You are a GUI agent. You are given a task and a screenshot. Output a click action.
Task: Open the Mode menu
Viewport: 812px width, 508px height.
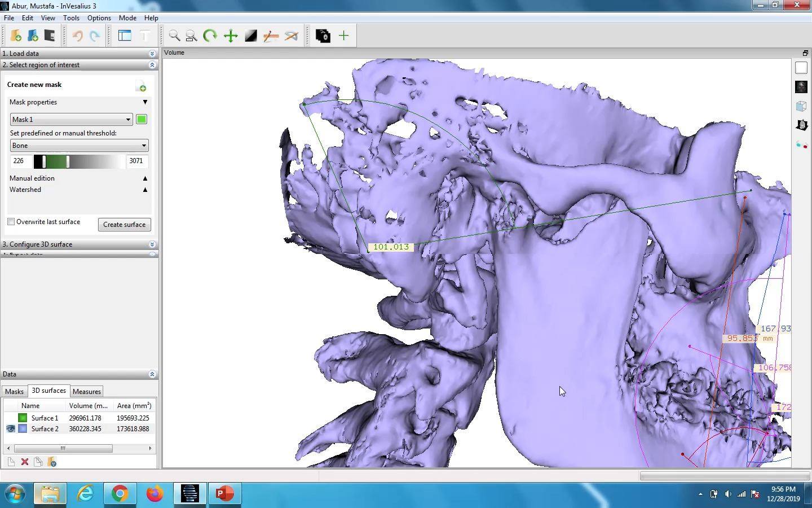(x=127, y=18)
